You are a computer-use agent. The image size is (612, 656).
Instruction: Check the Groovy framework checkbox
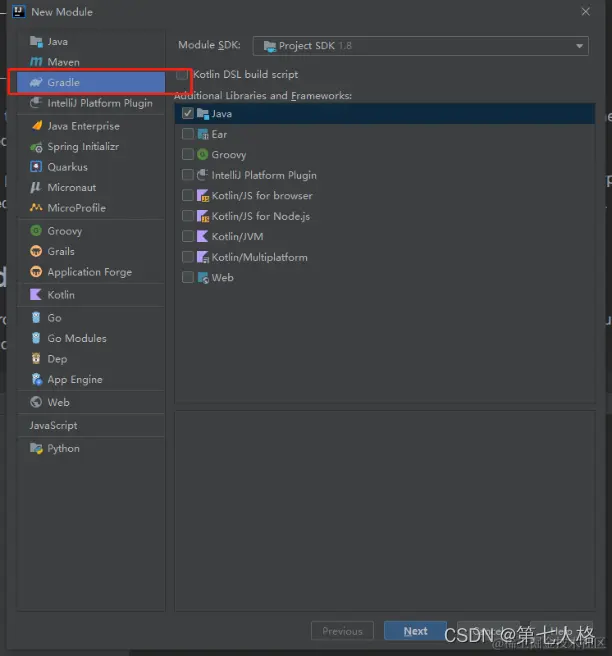pyautogui.click(x=188, y=154)
